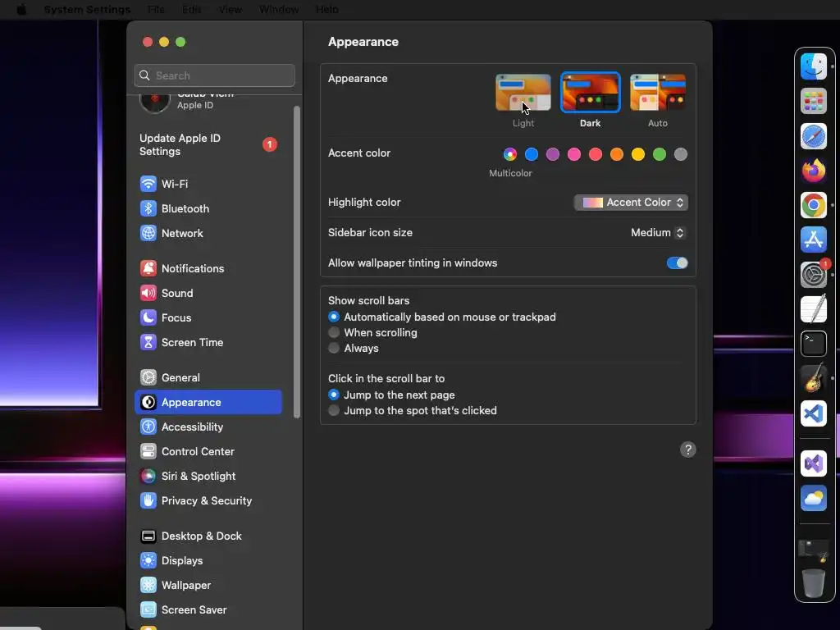Viewport: 840px width, 630px height.
Task: Launch Safari from the Dock
Action: 813,136
